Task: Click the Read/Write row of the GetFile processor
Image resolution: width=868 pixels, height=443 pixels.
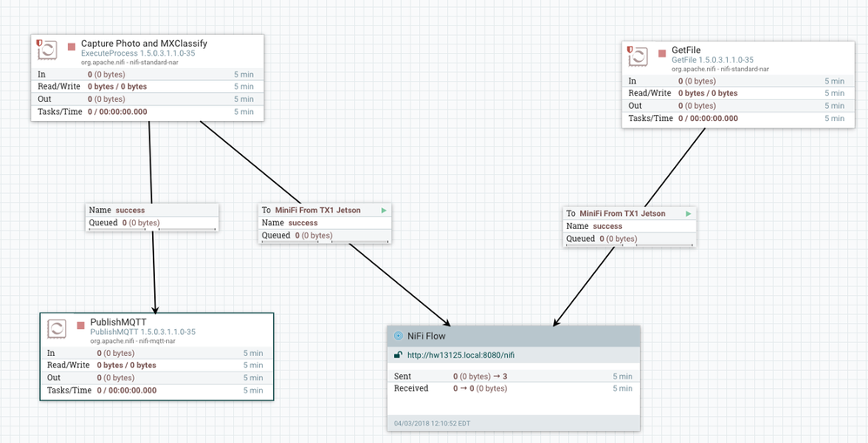Action: click(738, 93)
